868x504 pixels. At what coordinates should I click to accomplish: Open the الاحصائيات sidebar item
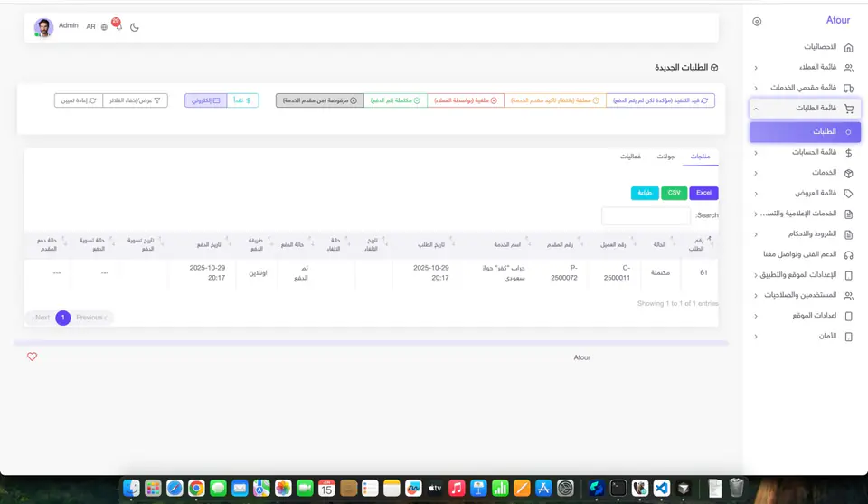pos(805,48)
